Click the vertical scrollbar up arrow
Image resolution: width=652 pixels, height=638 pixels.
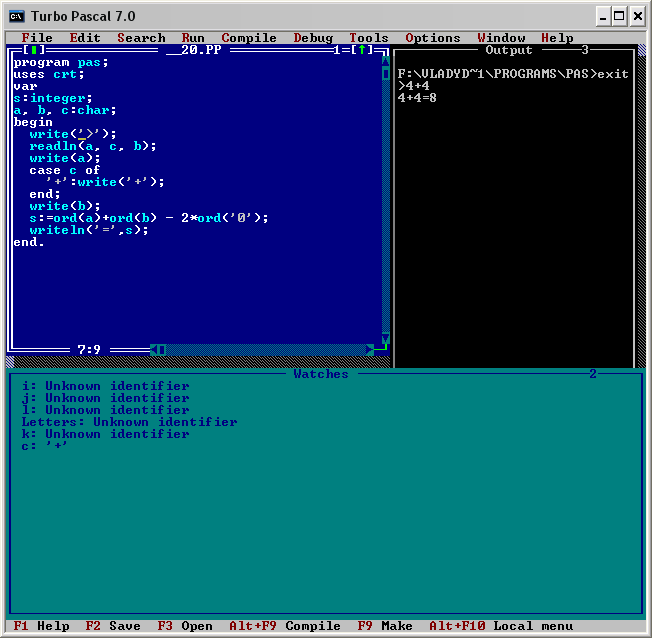pos(386,61)
